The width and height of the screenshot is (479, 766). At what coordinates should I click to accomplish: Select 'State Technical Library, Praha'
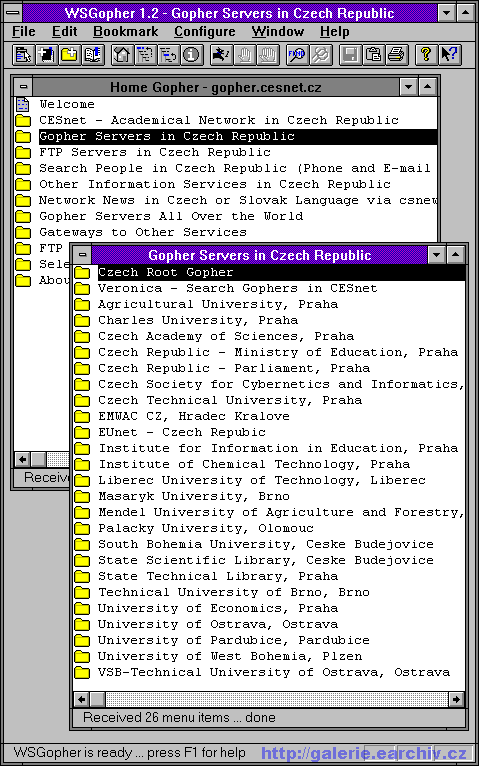click(x=218, y=576)
